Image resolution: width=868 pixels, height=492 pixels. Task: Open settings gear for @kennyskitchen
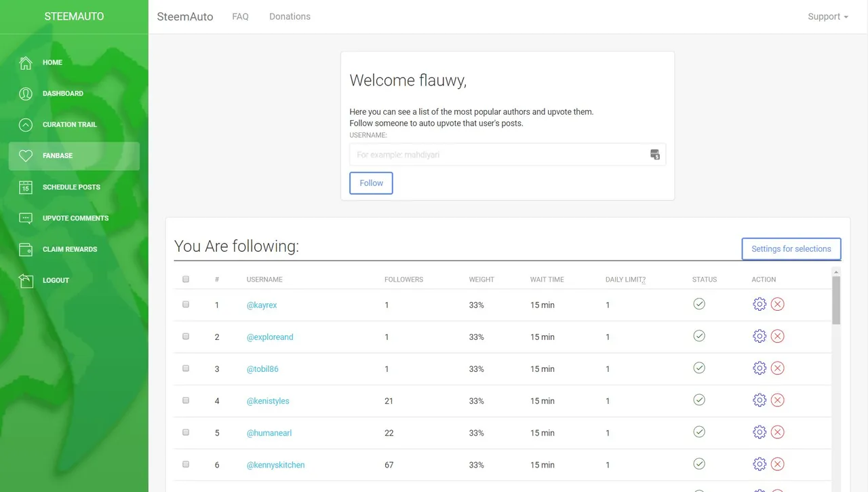point(759,464)
